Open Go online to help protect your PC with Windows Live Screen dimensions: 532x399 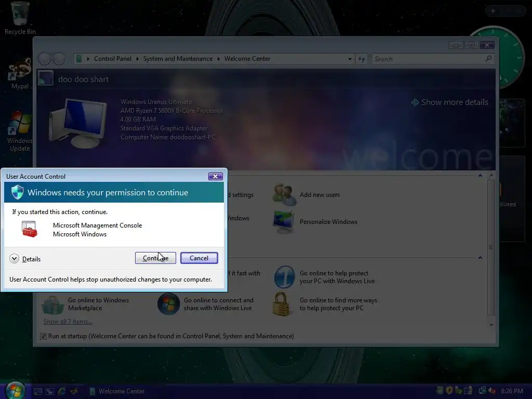click(x=325, y=277)
